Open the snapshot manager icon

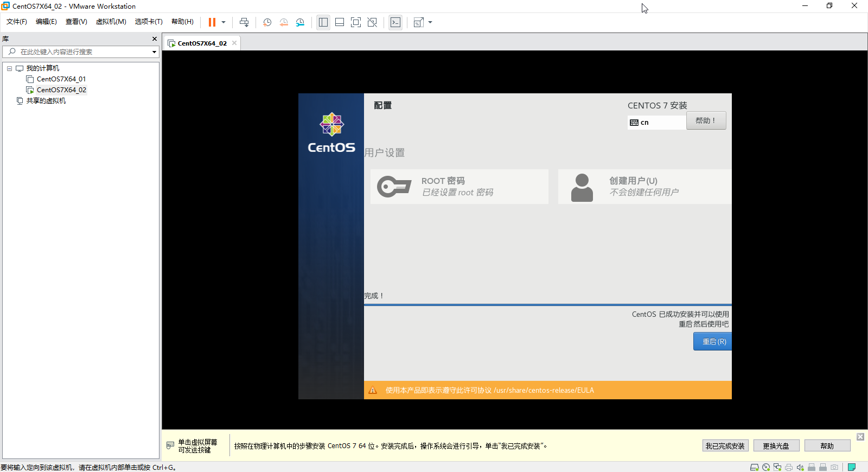[x=300, y=22]
